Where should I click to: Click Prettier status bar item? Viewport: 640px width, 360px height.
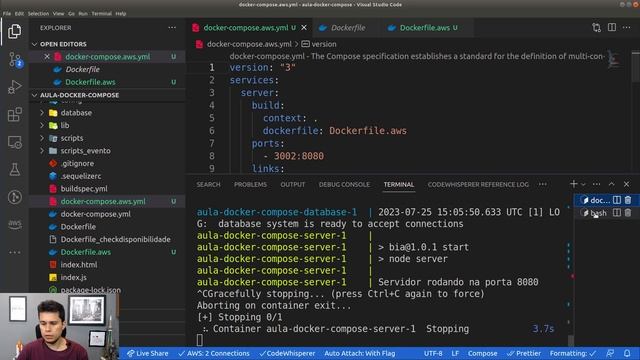click(x=524, y=353)
